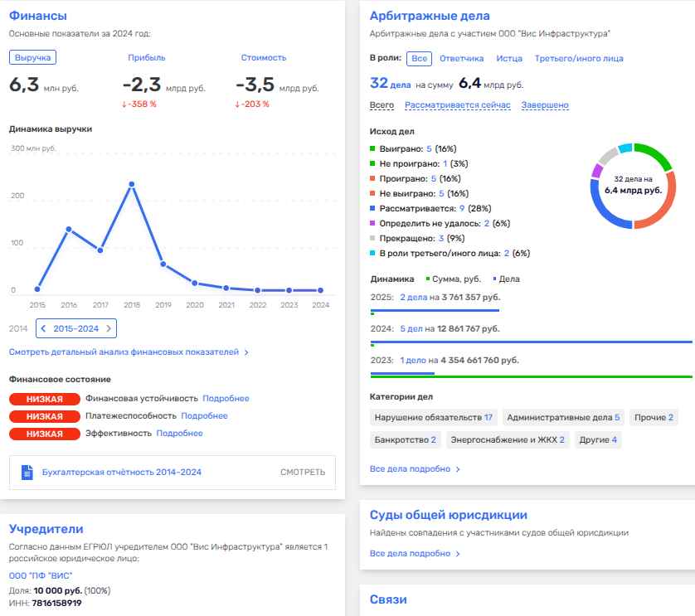This screenshot has width=695, height=616.
Task: Click the green 'Выиграно' legend square
Action: tap(373, 148)
